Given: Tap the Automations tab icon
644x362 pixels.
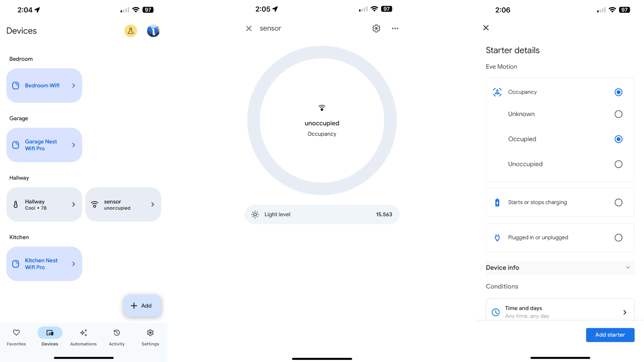Looking at the screenshot, I should pyautogui.click(x=83, y=333).
